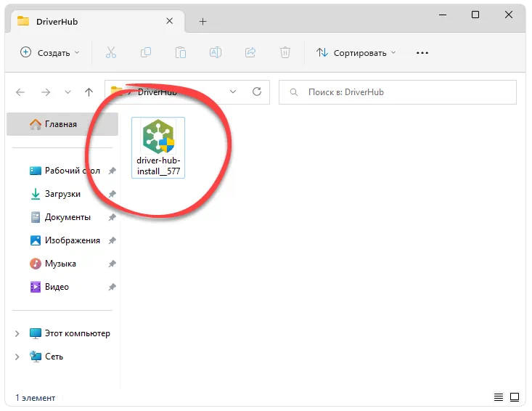Minimize the Explorer window
The width and height of the screenshot is (532, 411).
click(x=443, y=15)
